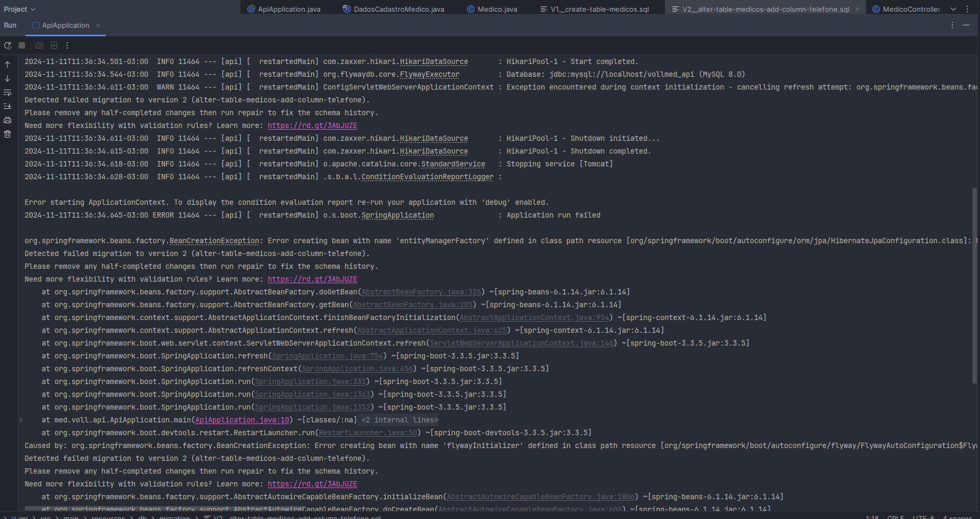Click the console horizontal scrollbar thumb
This screenshot has height=519, width=980.
[165, 509]
